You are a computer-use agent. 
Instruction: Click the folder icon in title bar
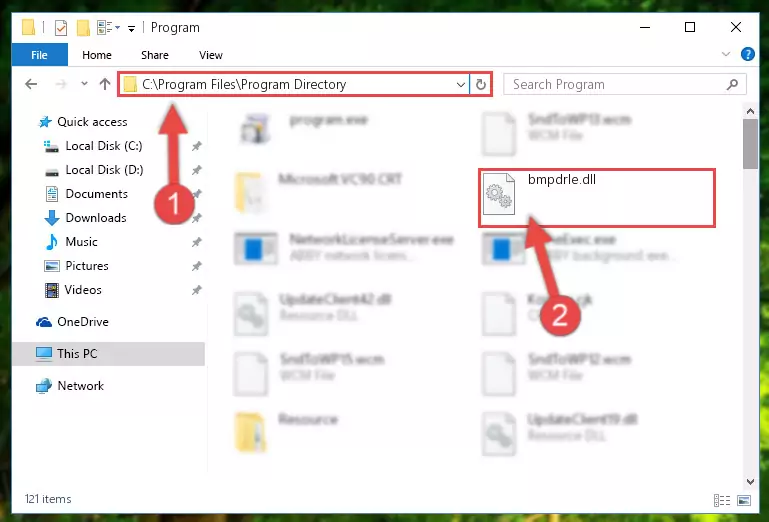pyautogui.click(x=28, y=27)
